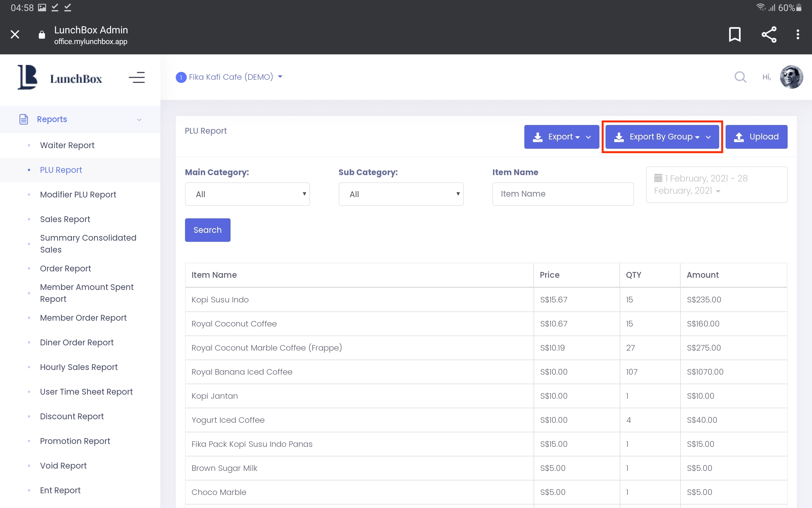Open the Export dropdown button
The width and height of the screenshot is (812, 508).
tap(561, 137)
